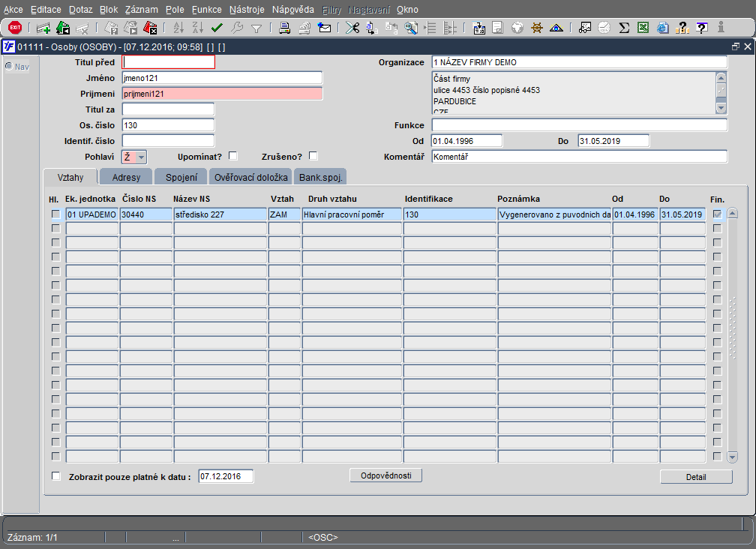This screenshot has width=756, height=549.
Task: Click the magnifying glass search icon
Action: point(411,28)
